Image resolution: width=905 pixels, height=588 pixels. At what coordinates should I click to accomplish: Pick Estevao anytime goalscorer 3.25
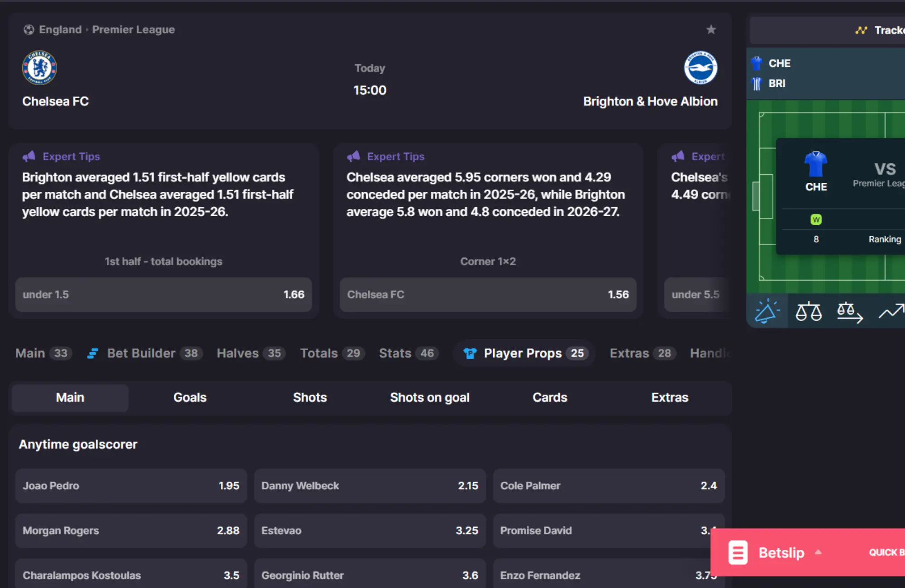[x=370, y=531]
